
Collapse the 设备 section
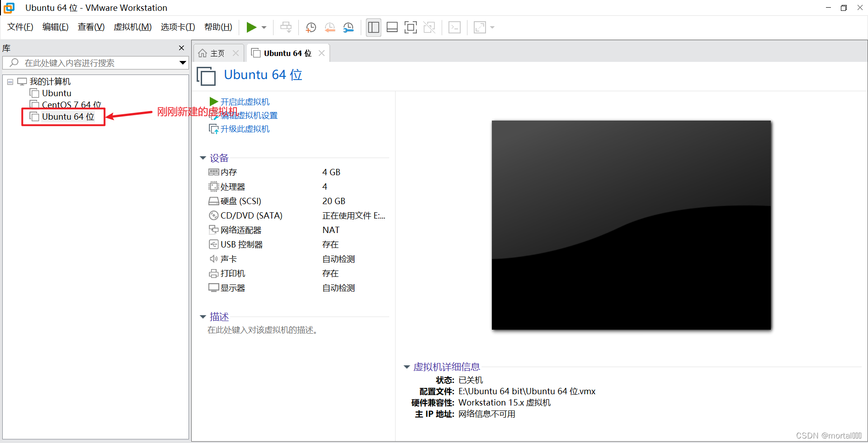[x=203, y=158]
